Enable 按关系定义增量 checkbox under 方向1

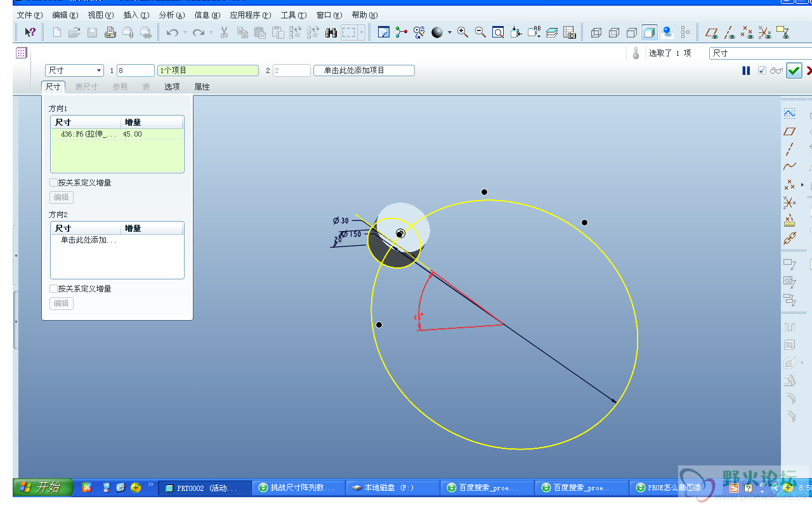tap(54, 183)
